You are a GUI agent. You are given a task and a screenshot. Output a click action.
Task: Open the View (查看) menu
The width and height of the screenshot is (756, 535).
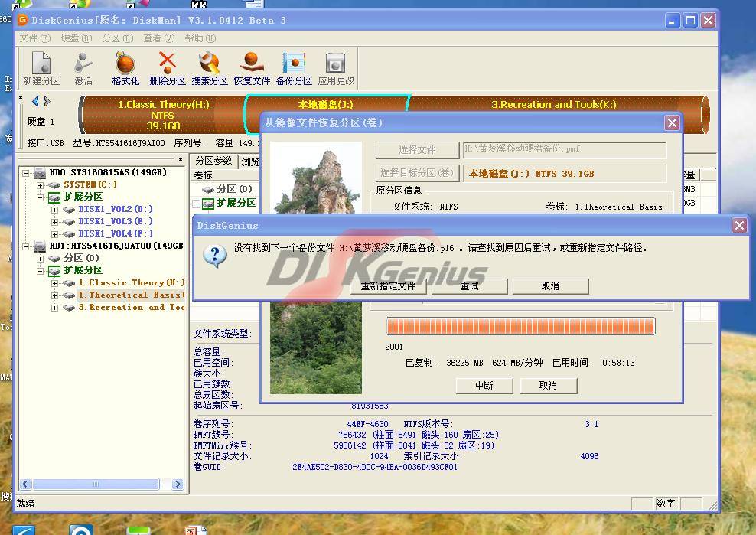click(x=158, y=38)
